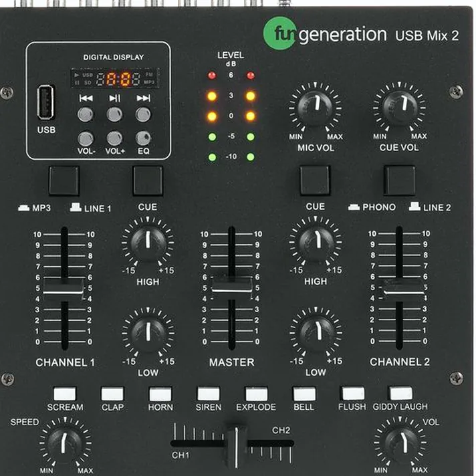Screen dimensions: 476x476
Task: Click the CUE VOL knob
Action: pyautogui.click(x=400, y=108)
